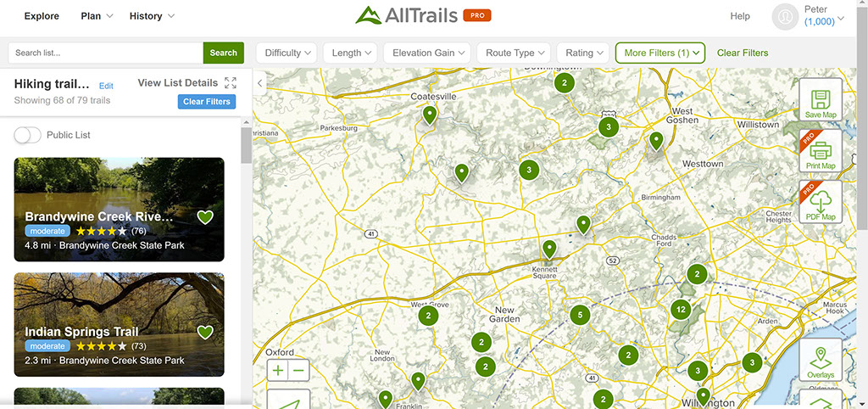The image size is (868, 409).
Task: Expand More Filters (1) dropdown
Action: click(x=659, y=53)
